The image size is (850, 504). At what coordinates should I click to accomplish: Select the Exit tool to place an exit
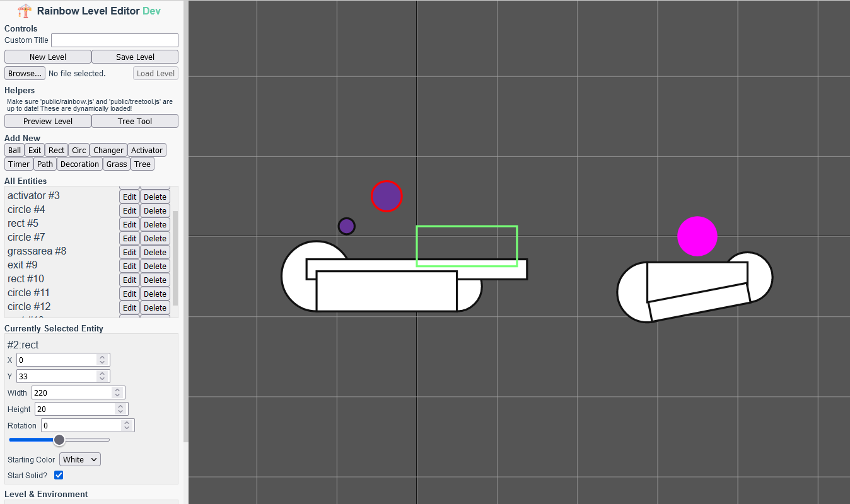pos(35,150)
